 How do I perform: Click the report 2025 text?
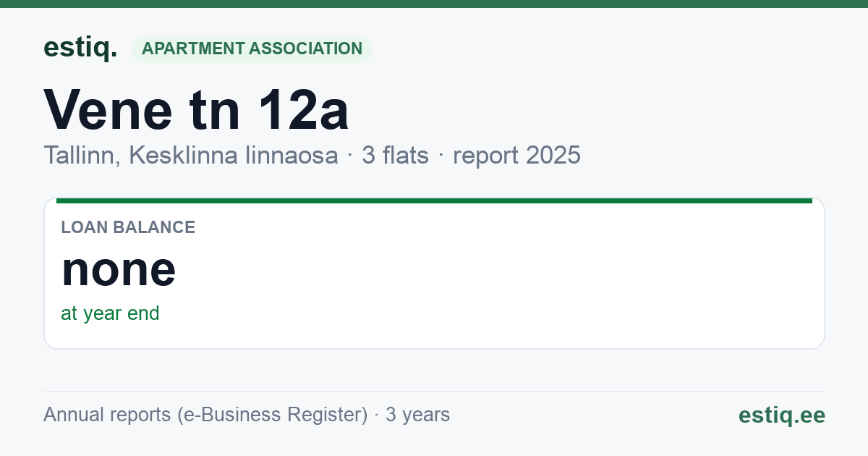516,156
